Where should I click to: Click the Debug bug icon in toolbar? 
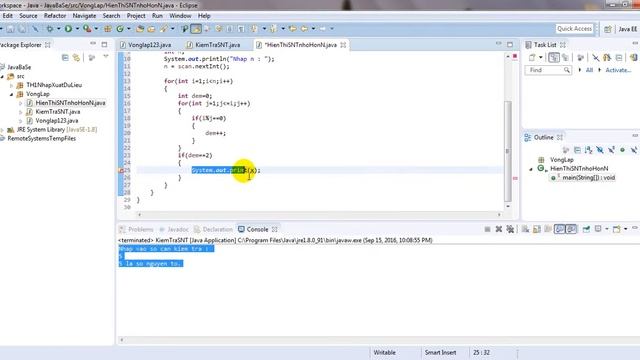point(50,29)
